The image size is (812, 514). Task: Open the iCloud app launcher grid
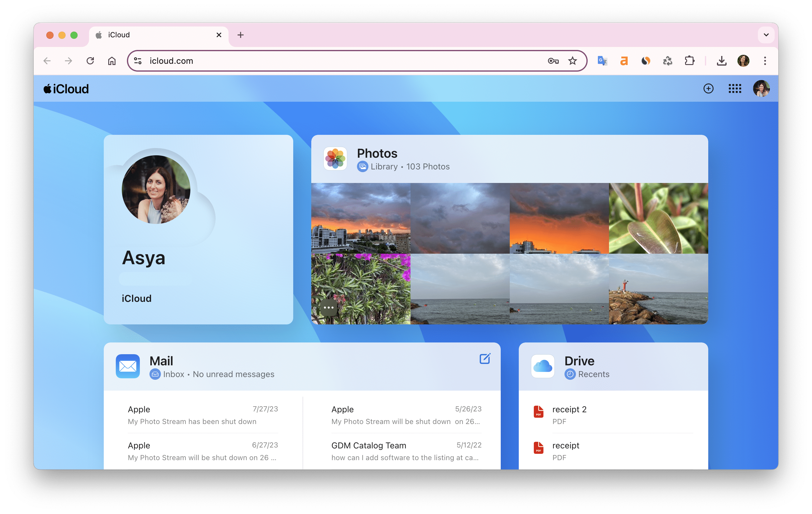point(735,88)
